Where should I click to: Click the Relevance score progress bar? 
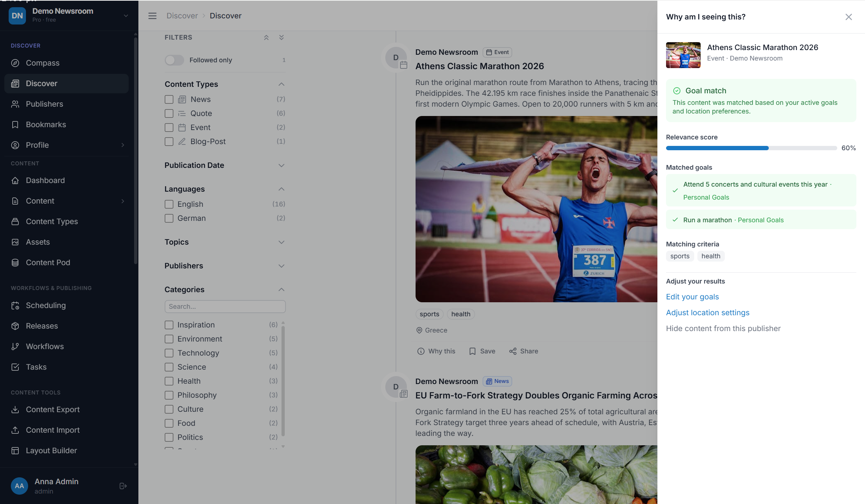coord(751,148)
